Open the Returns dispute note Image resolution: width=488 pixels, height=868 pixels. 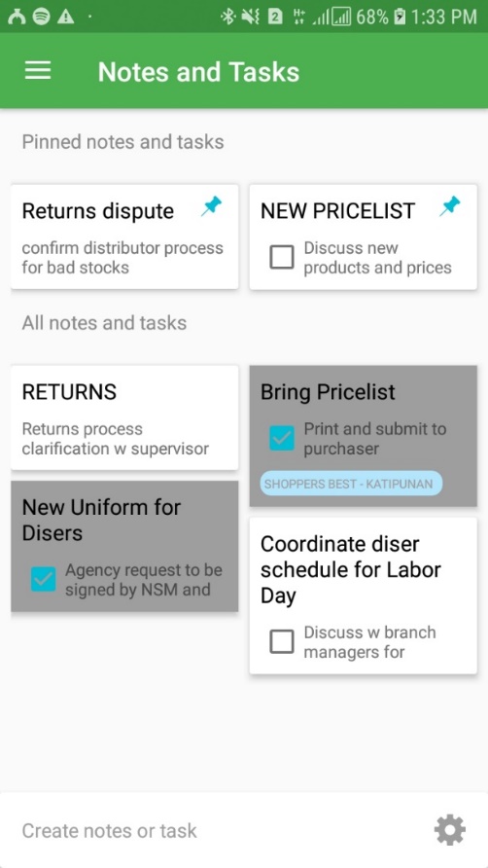click(124, 236)
